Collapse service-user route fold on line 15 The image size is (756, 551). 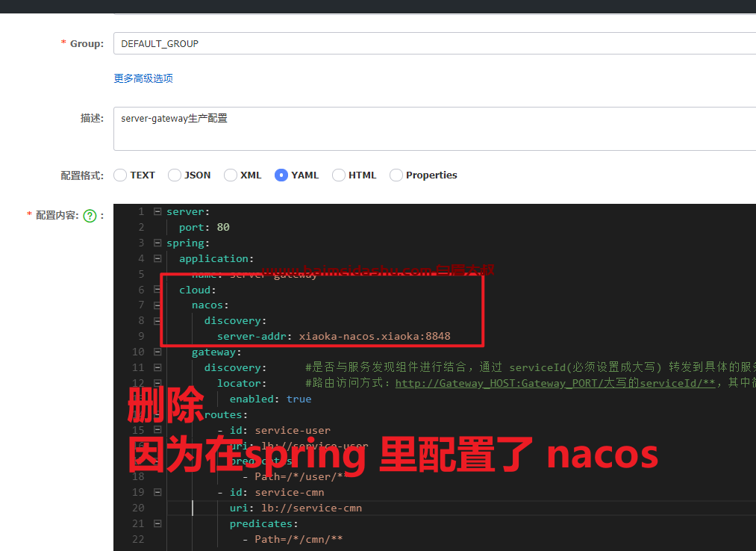[x=157, y=430]
